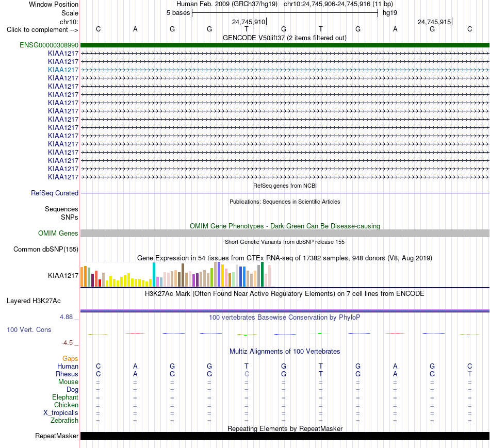Click the 24,745,915 ruler coordinate

coord(434,22)
